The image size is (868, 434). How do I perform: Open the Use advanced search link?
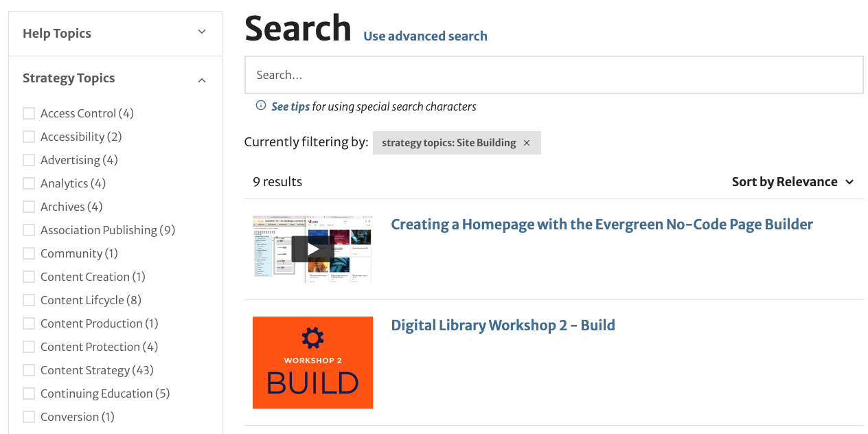pyautogui.click(x=425, y=36)
